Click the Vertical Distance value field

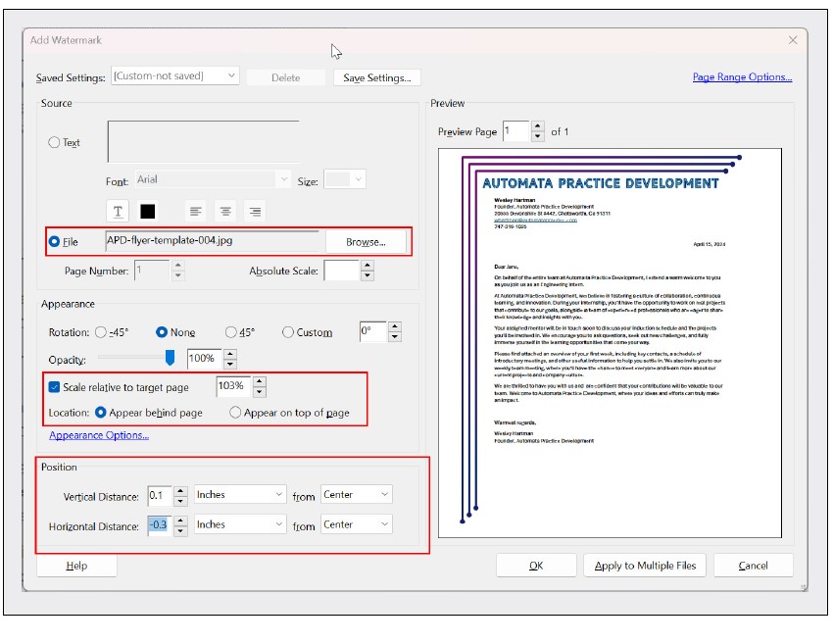click(157, 495)
